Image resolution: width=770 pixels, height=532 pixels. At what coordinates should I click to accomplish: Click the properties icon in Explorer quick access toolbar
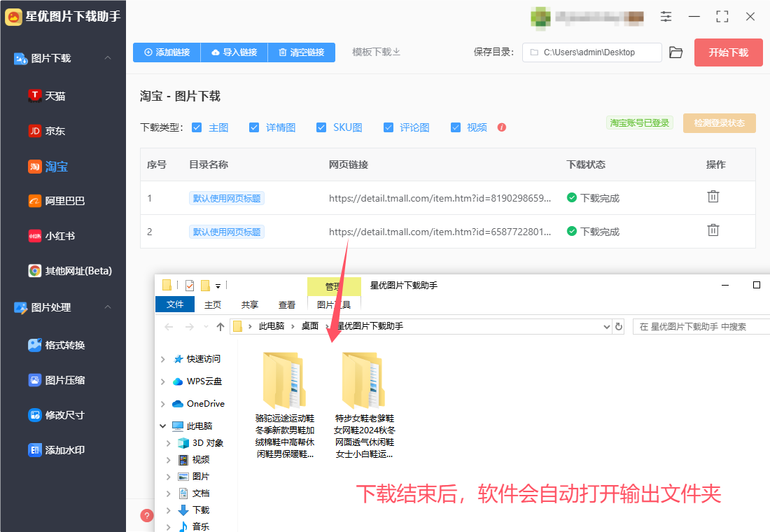coord(190,286)
